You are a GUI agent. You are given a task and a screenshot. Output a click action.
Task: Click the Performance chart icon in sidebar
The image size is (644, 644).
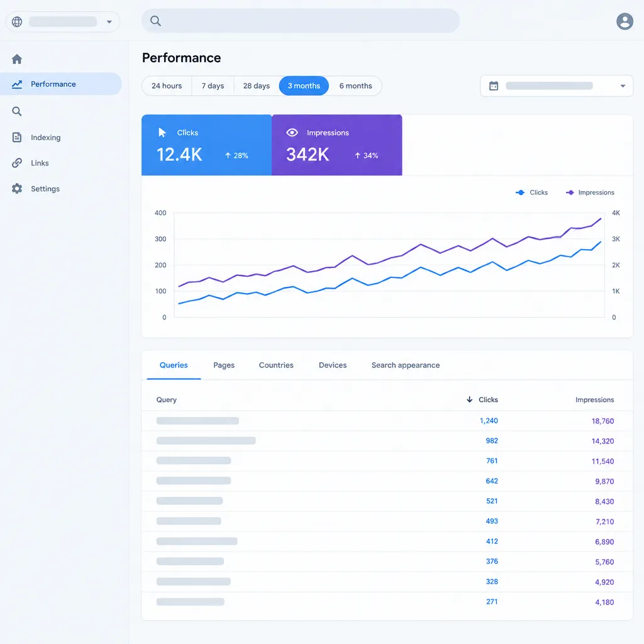17,84
